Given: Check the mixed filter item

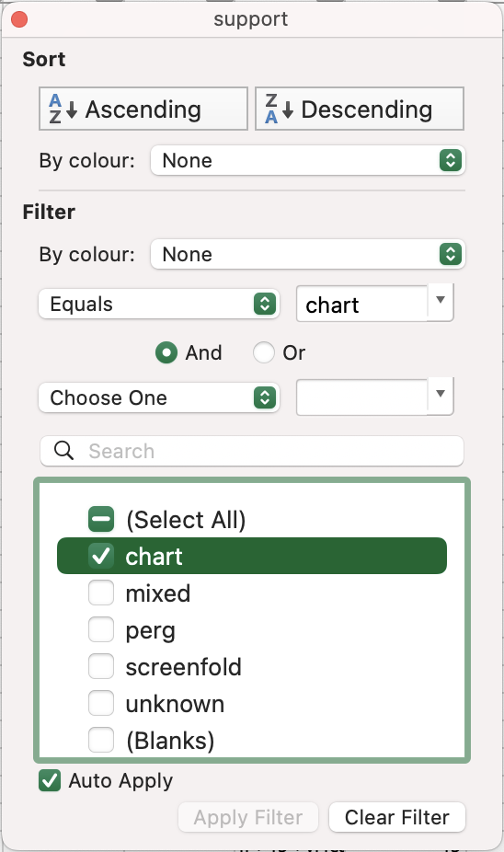Looking at the screenshot, I should (101, 593).
